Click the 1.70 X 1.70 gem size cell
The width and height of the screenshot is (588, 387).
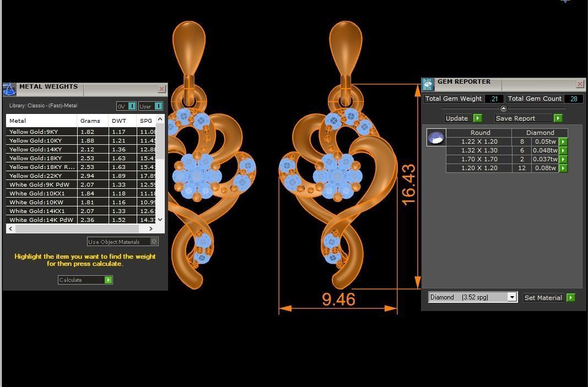tap(479, 159)
